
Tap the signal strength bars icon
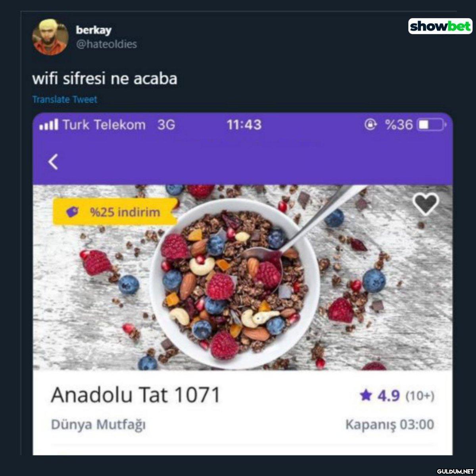[x=49, y=125]
